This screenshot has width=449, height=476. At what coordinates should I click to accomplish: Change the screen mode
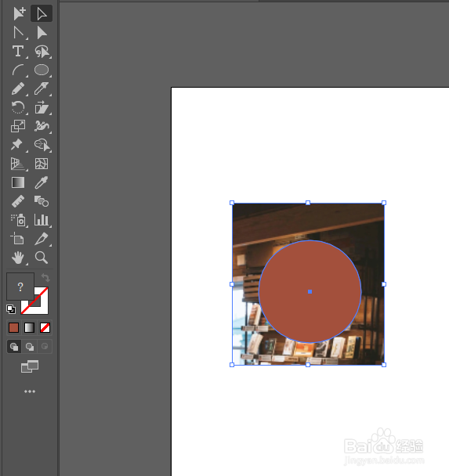coord(30,366)
